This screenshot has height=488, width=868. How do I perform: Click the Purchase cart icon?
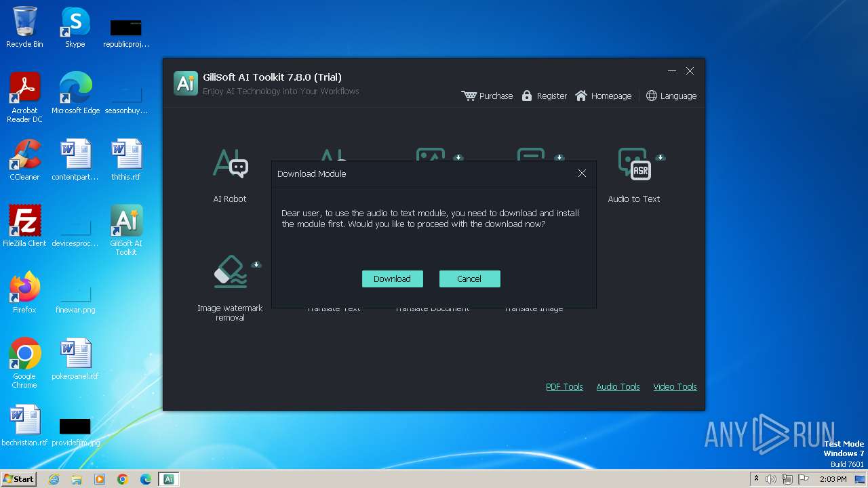(469, 96)
